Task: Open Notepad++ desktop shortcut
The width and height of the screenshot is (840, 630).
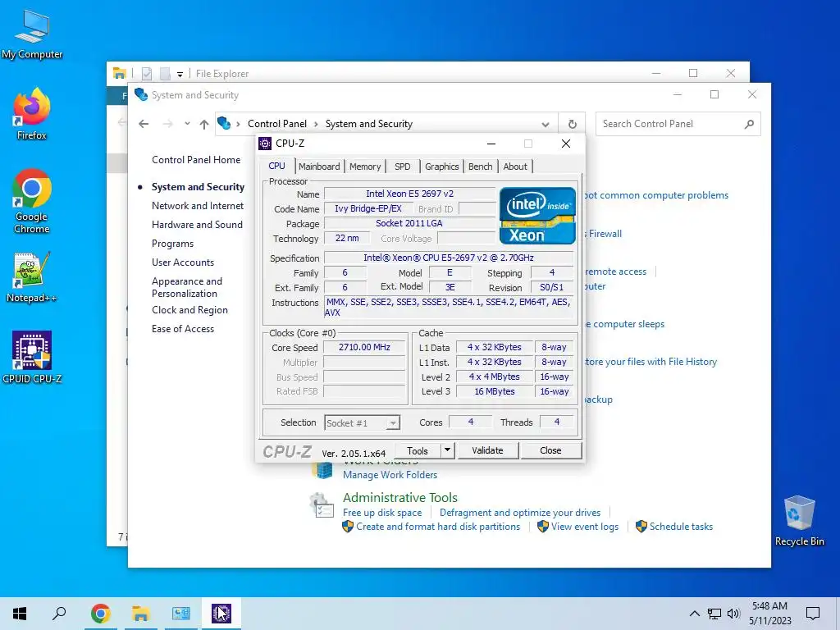Action: pos(32,277)
